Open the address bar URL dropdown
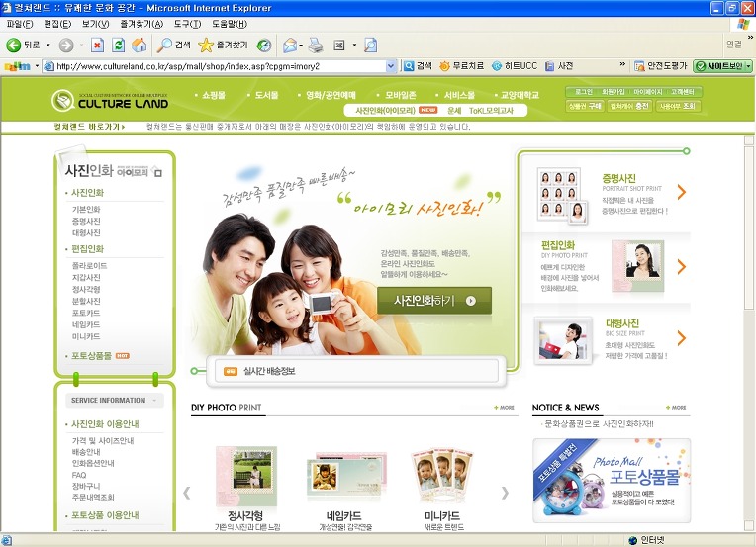The width and height of the screenshot is (756, 547). click(391, 66)
